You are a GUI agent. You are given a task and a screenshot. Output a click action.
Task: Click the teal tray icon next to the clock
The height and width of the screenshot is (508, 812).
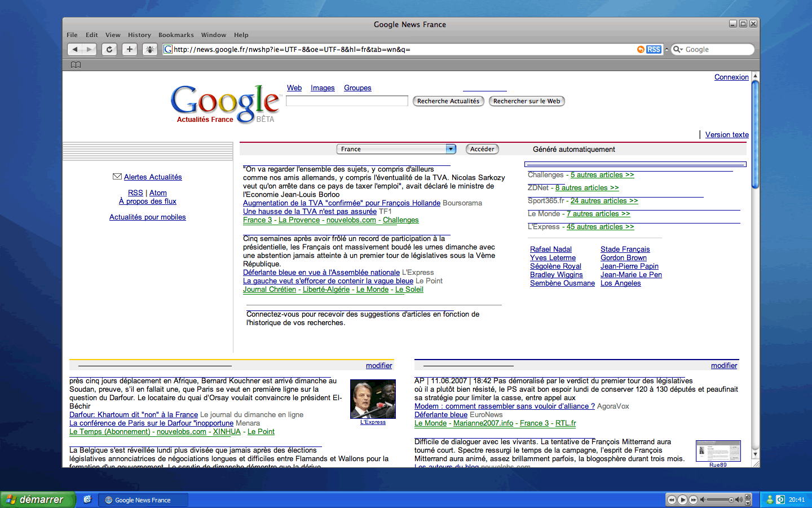point(780,500)
